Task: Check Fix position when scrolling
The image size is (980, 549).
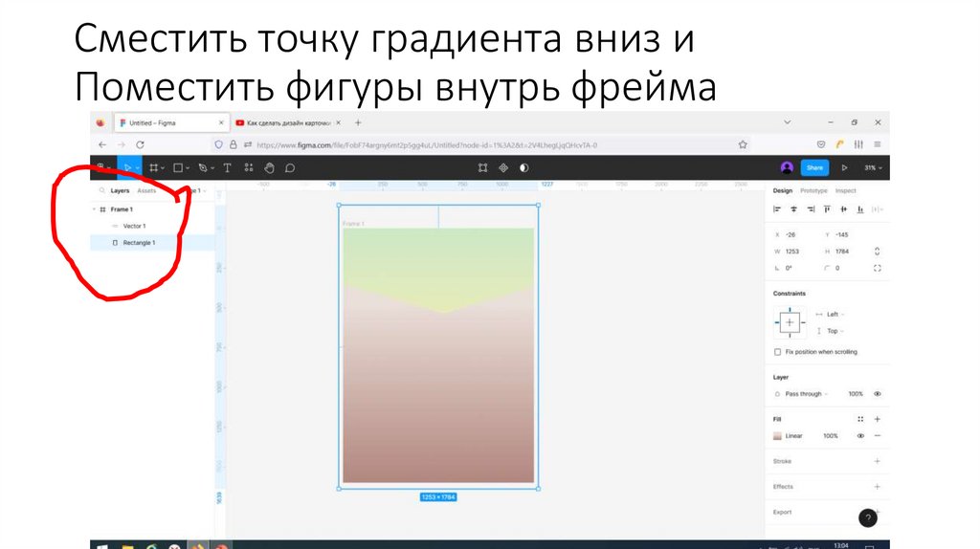Action: 777,352
